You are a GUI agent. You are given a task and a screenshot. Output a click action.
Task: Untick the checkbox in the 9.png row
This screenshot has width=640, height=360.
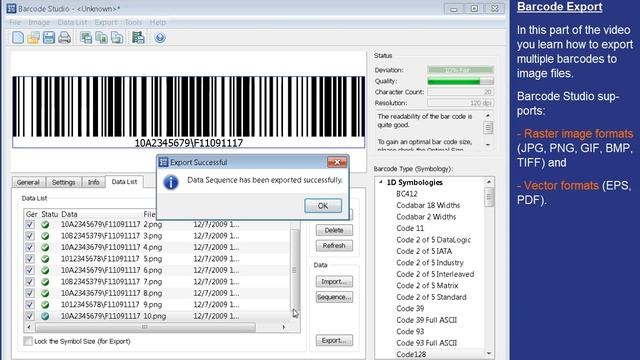[x=30, y=304]
